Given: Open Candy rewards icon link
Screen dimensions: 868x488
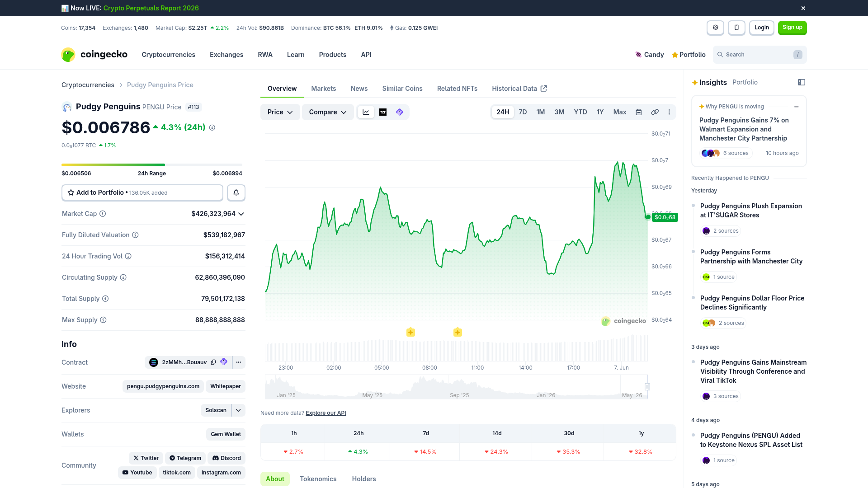Looking at the screenshot, I should tap(649, 55).
